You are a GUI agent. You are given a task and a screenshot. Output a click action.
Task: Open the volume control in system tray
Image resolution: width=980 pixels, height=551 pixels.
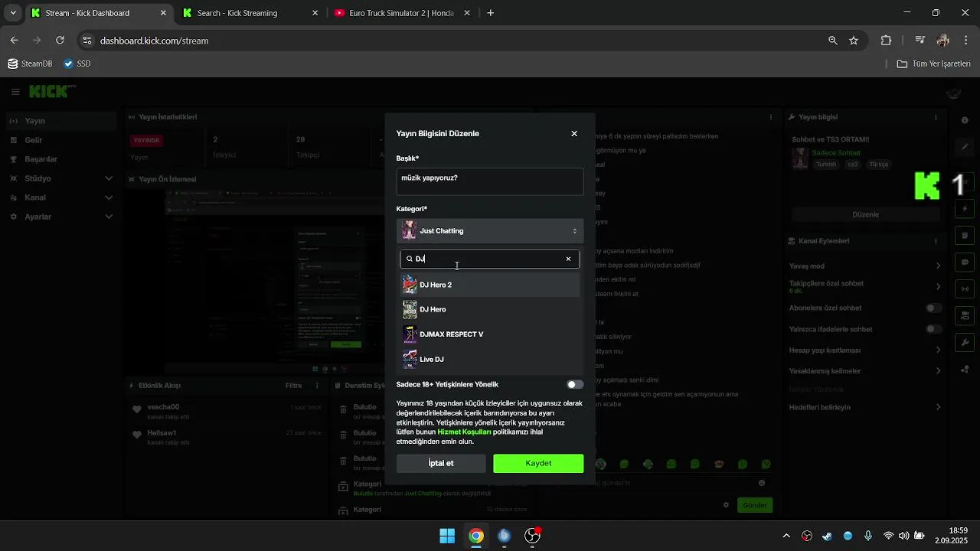(904, 536)
